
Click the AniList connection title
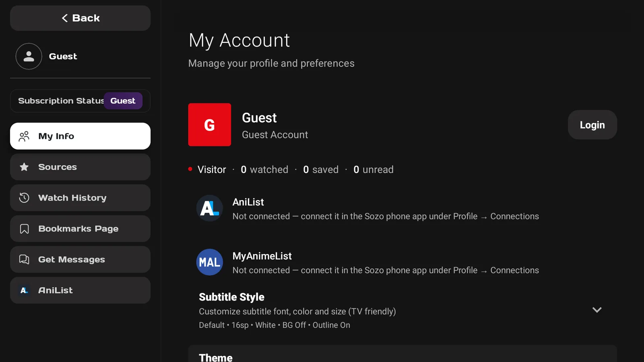coord(248,202)
